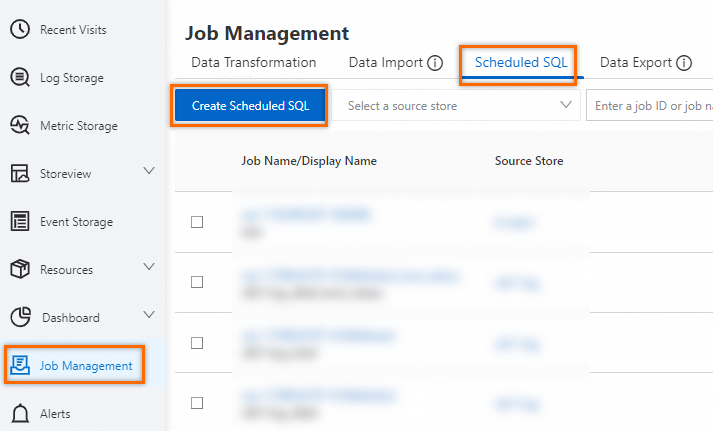The width and height of the screenshot is (713, 431).
Task: Select the Scheduled SQL tab
Action: [x=521, y=62]
